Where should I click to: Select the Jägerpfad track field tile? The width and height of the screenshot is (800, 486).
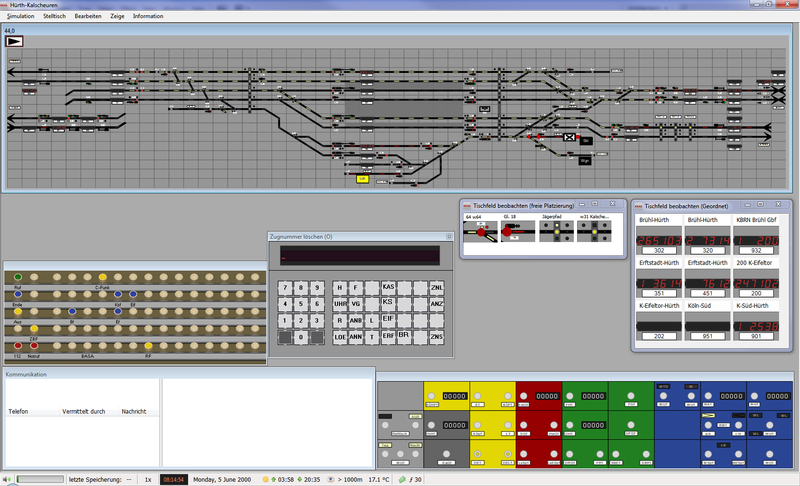click(x=557, y=231)
